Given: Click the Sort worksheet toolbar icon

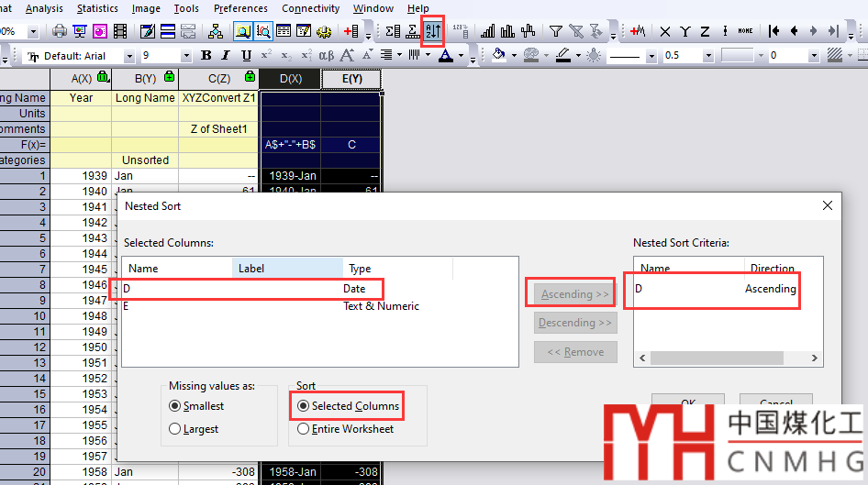Looking at the screenshot, I should click(432, 31).
